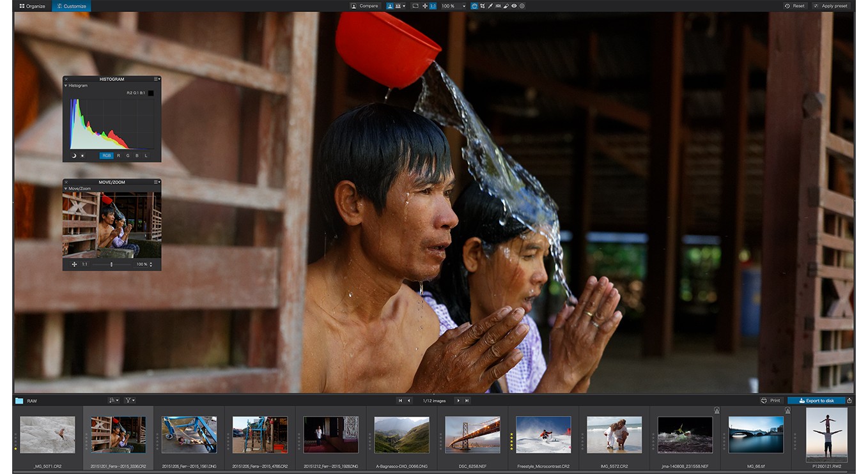Switch to the Organize tab

32,6
